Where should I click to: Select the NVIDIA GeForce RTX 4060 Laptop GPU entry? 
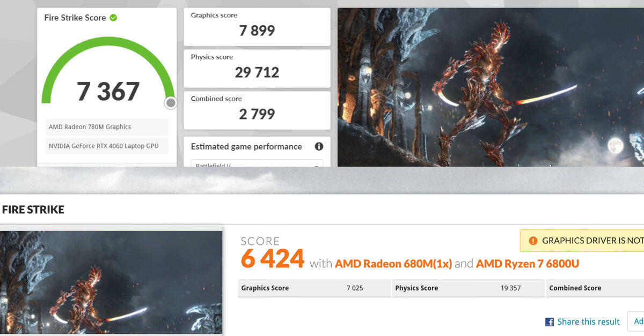(x=106, y=146)
